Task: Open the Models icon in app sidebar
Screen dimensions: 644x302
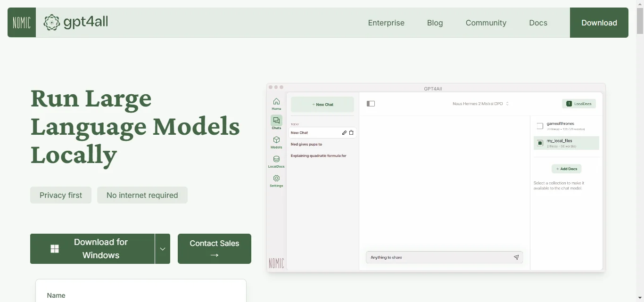Action: (276, 142)
